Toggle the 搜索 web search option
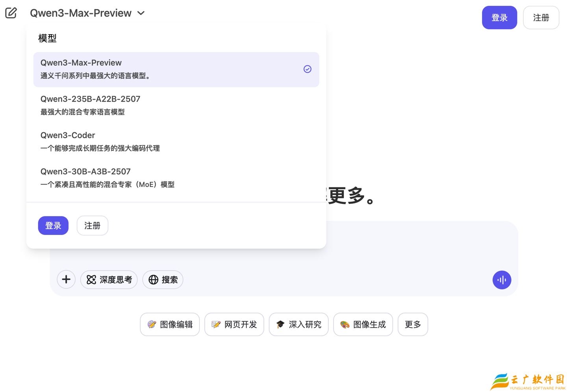This screenshot has height=392, width=567. pos(163,279)
